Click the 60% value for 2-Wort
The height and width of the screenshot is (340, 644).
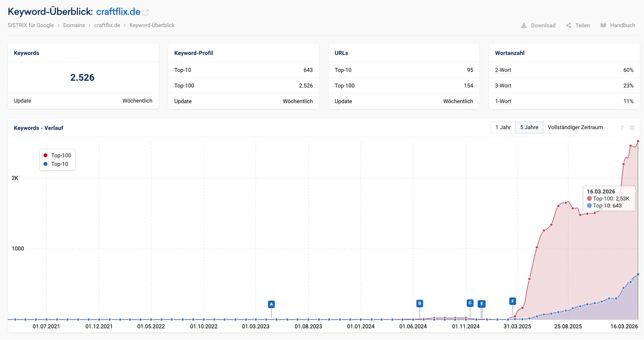pyautogui.click(x=628, y=70)
